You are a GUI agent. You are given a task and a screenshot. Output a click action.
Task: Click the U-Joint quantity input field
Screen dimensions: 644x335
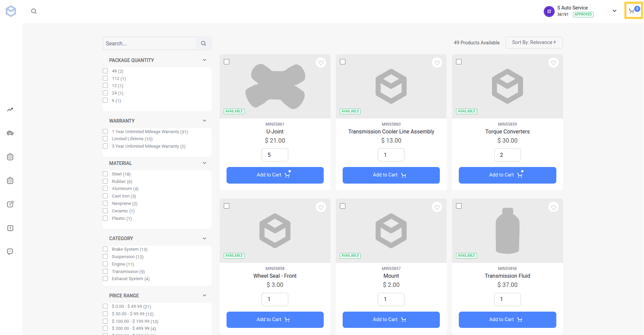(x=275, y=155)
